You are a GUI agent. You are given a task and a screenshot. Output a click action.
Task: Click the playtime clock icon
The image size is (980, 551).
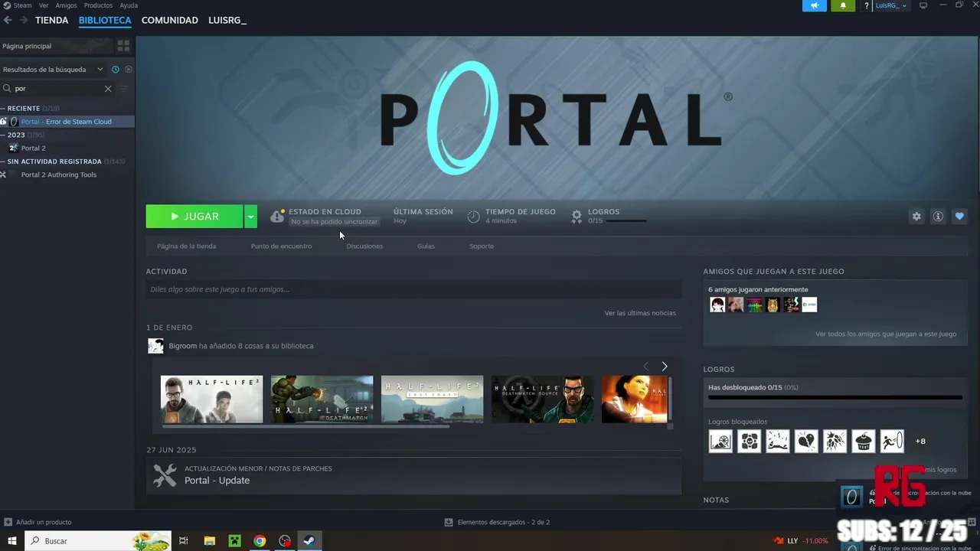point(474,217)
